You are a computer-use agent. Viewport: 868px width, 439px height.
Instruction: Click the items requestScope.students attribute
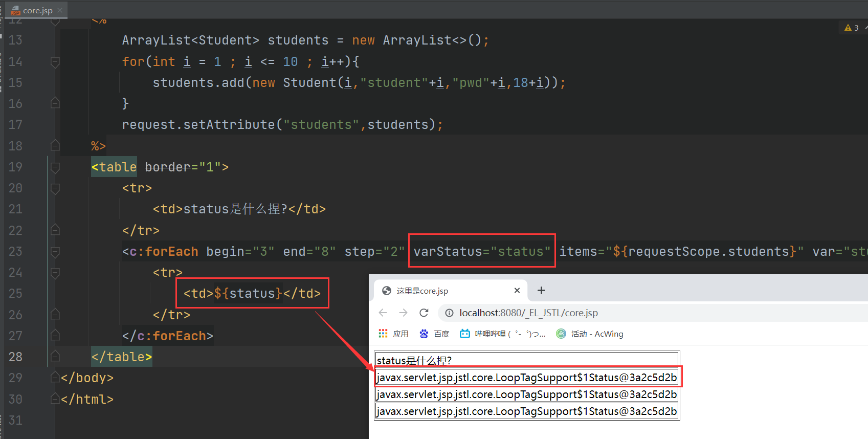[681, 251]
